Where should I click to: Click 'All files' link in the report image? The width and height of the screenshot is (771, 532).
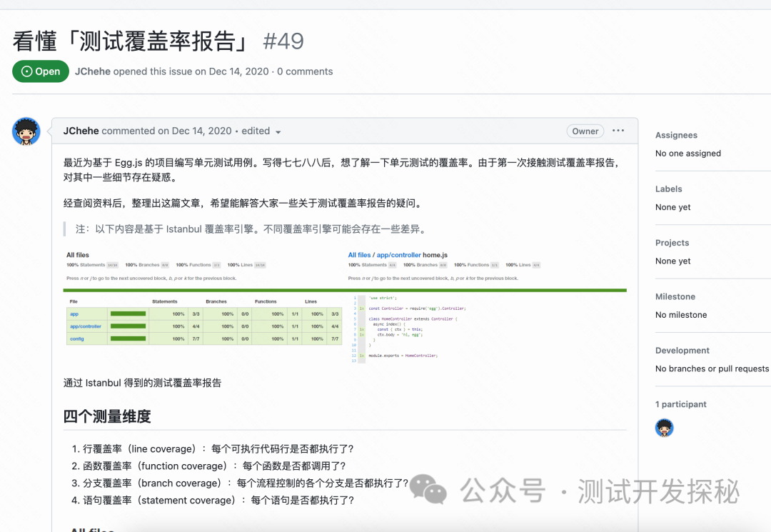pos(359,255)
